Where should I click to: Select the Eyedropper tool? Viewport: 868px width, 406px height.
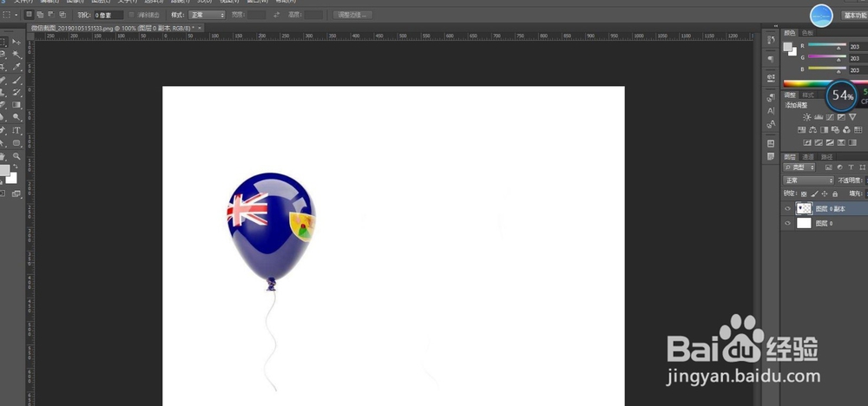coord(16,67)
